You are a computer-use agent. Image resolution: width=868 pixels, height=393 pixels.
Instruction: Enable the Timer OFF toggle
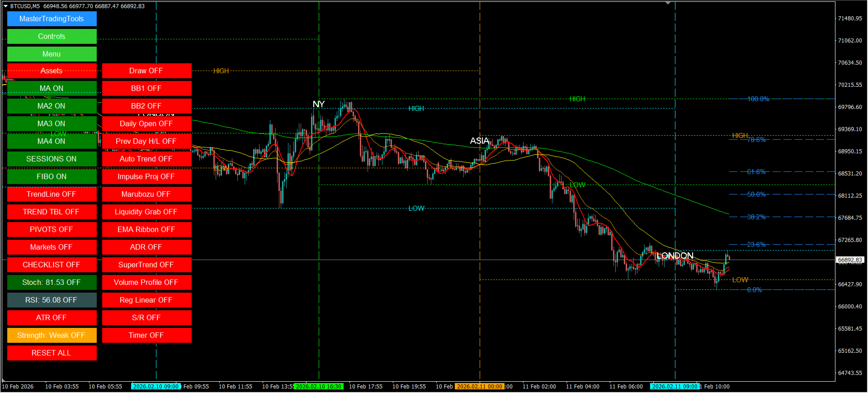click(147, 336)
